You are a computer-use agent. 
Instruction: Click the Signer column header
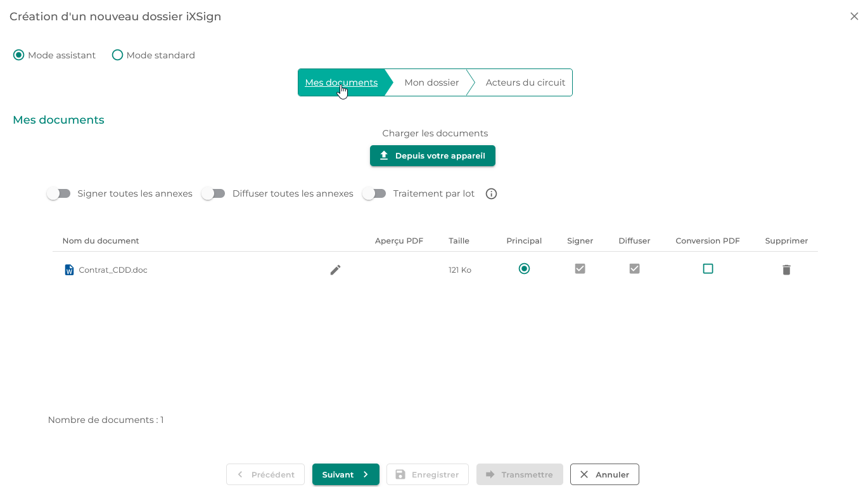pyautogui.click(x=580, y=241)
